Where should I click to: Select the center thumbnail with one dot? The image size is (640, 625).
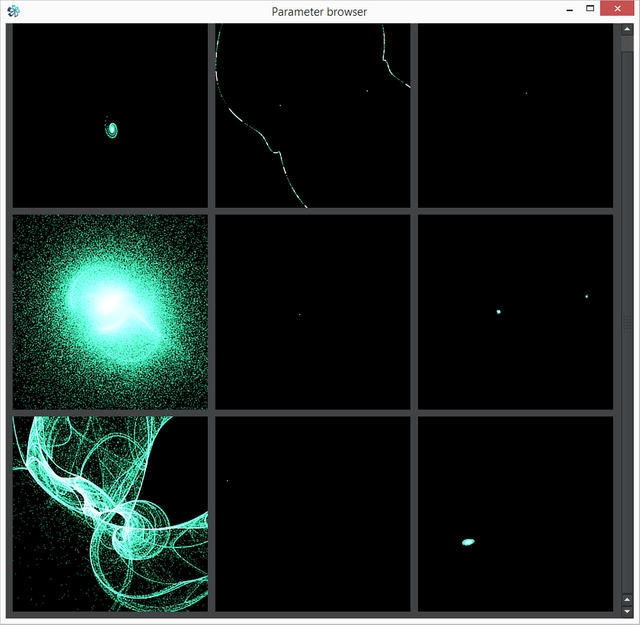coord(313,312)
